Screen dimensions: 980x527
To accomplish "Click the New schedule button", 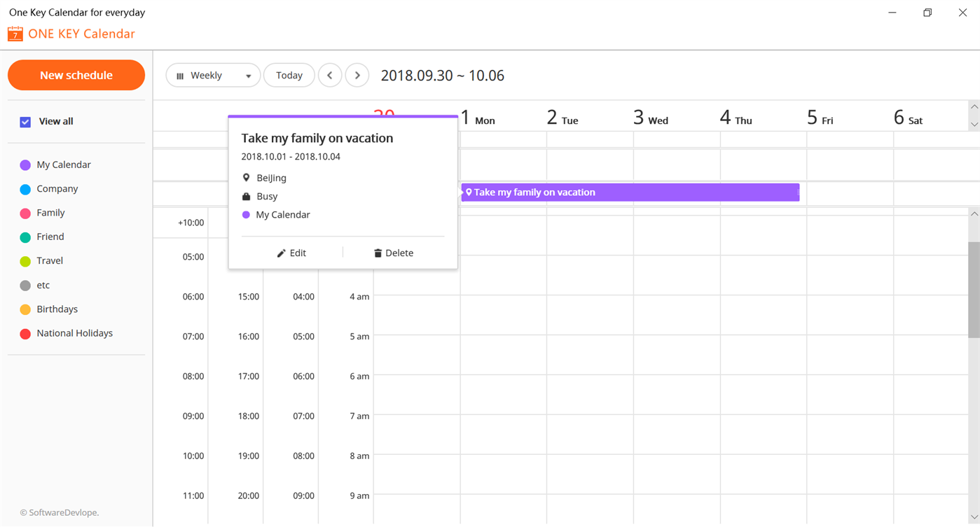I will (x=76, y=75).
